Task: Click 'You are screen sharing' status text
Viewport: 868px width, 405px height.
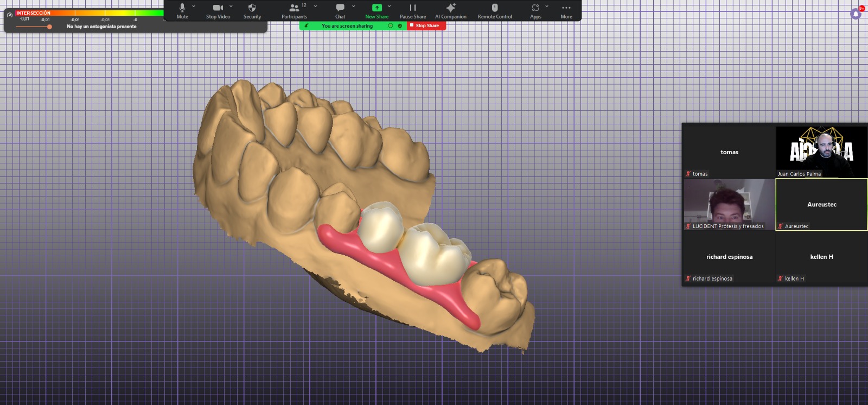Action: tap(347, 26)
